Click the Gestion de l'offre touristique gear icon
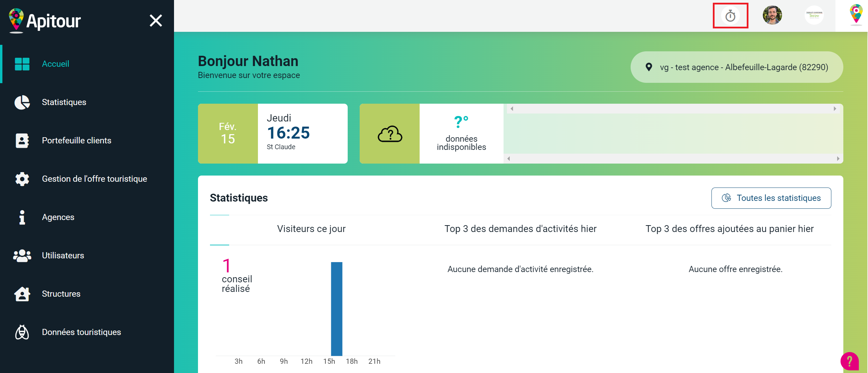This screenshot has width=868, height=373. pyautogui.click(x=22, y=179)
